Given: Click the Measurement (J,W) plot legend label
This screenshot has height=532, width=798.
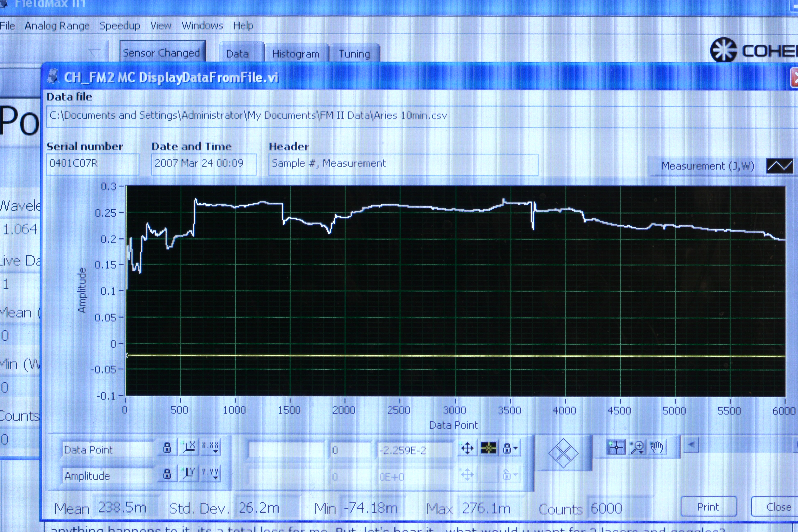Looking at the screenshot, I should (708, 166).
